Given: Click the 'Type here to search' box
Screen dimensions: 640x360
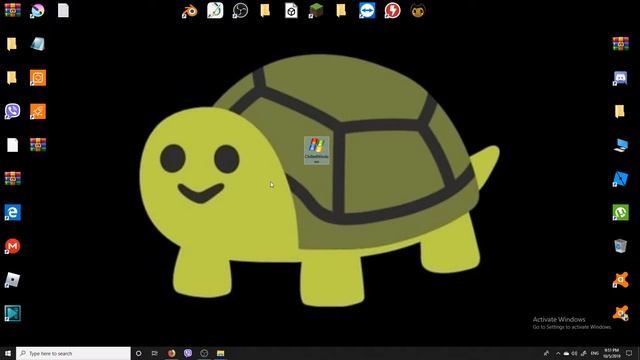Looking at the screenshot, I should click(73, 353).
